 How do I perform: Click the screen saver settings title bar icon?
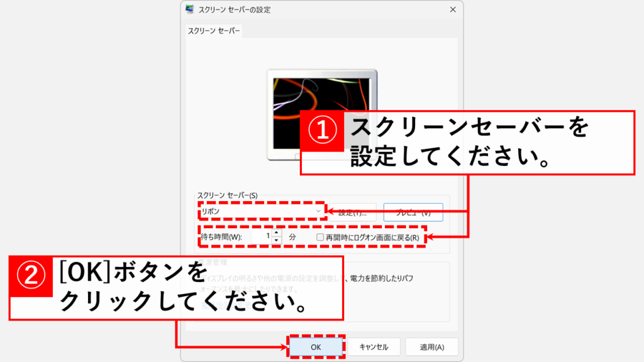pos(190,10)
